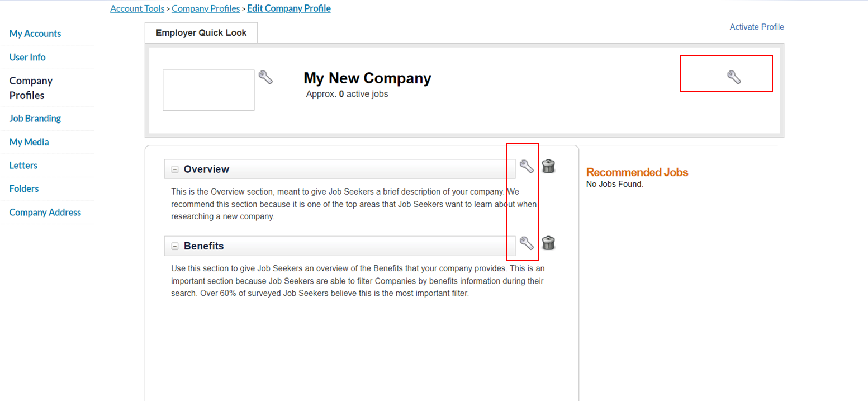
Task: Click the empty company logo placeholder
Action: pos(208,89)
